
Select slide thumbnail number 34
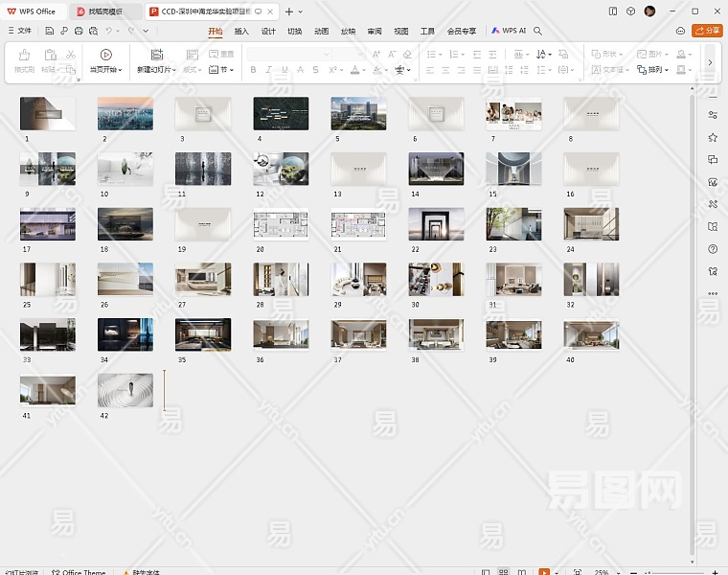coord(125,335)
